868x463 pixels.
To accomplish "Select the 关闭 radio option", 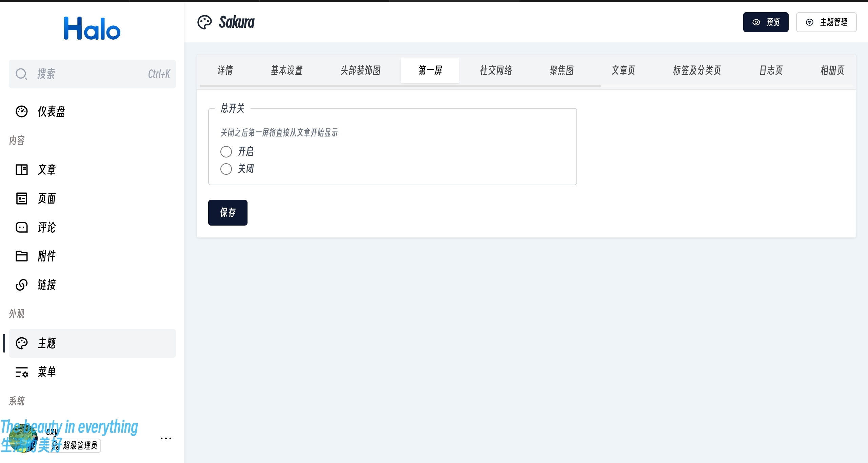I will pos(225,168).
